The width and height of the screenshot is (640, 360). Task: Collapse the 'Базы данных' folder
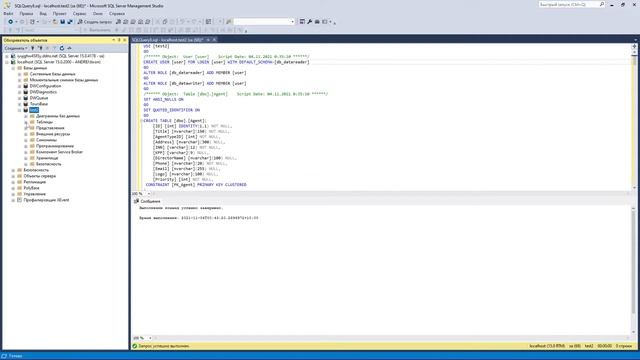click(13, 68)
